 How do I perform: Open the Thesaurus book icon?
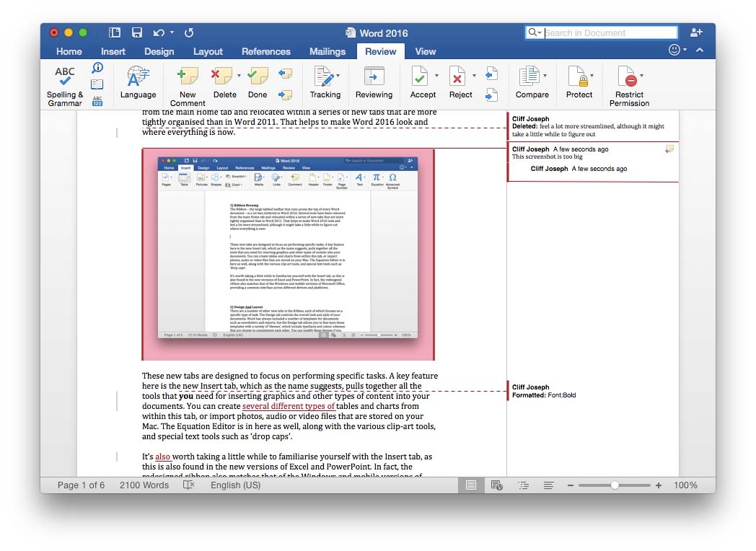click(x=97, y=84)
